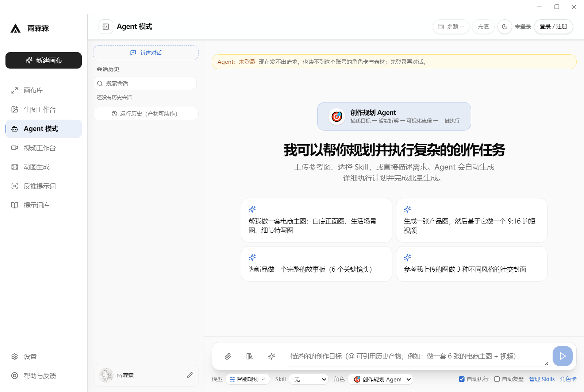This screenshot has height=392, width=584.
Task: Open 画布库 in the sidebar
Action: pos(43,90)
